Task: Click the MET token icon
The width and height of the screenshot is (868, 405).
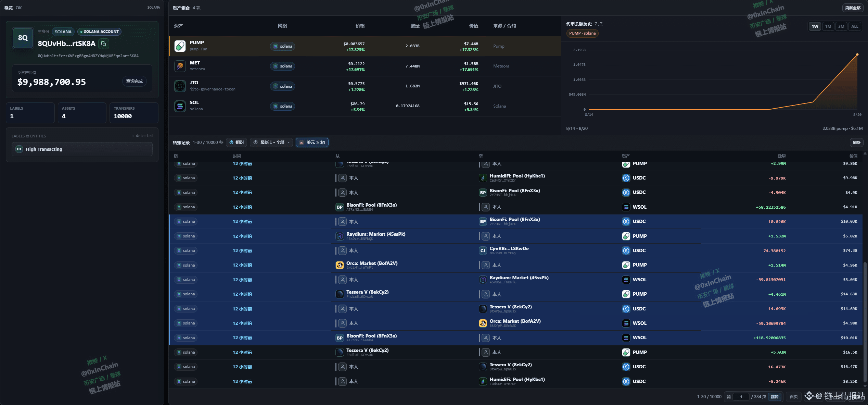Action: [x=180, y=66]
